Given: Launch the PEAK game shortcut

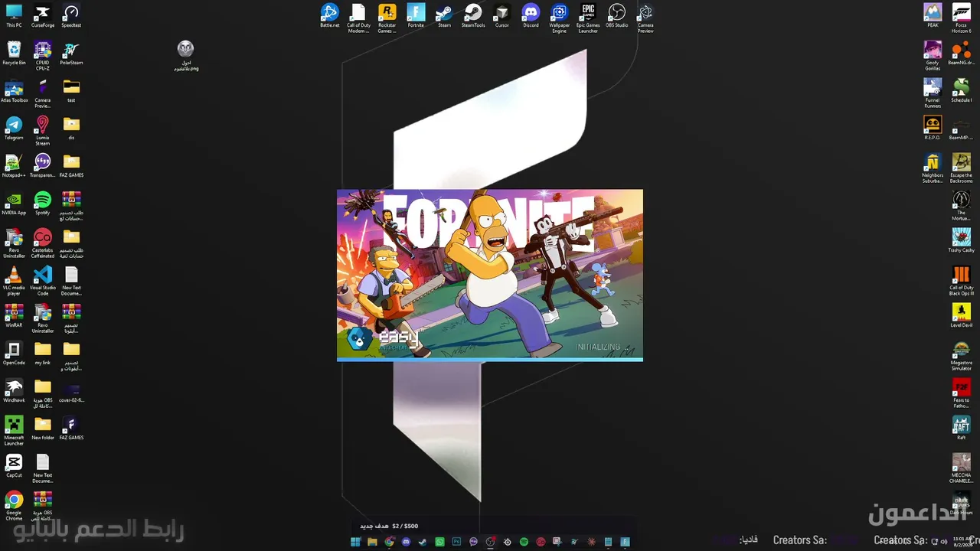Looking at the screenshot, I should coord(933,16).
